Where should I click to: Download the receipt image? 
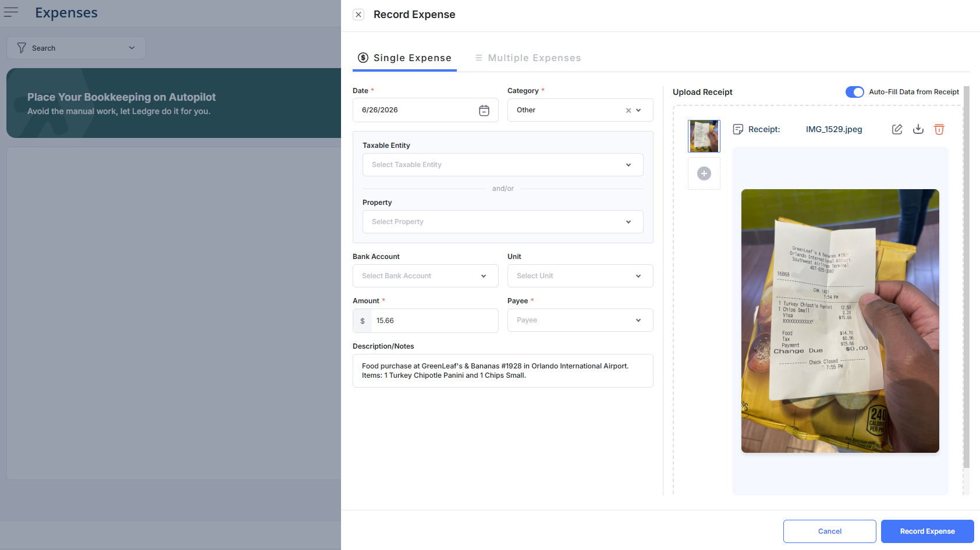(x=918, y=129)
